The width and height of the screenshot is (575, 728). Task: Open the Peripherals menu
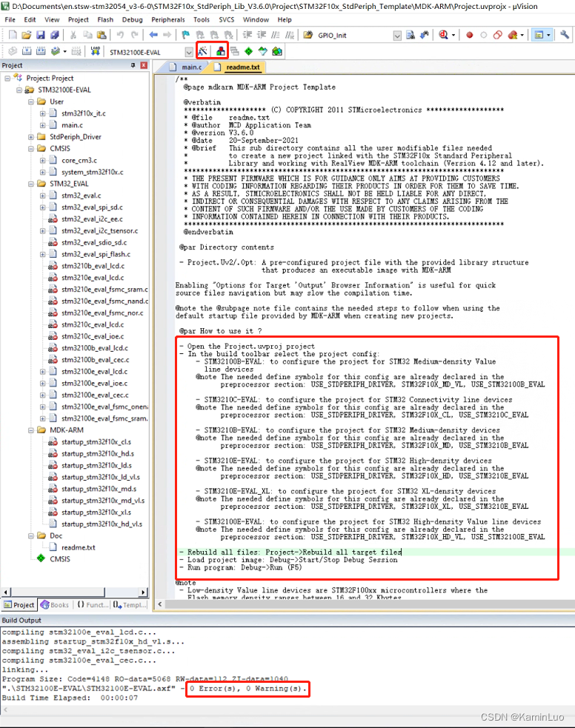click(x=168, y=19)
